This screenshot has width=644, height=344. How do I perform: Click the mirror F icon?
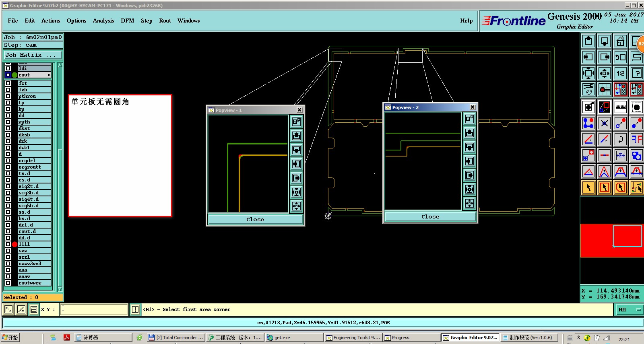[x=637, y=139]
